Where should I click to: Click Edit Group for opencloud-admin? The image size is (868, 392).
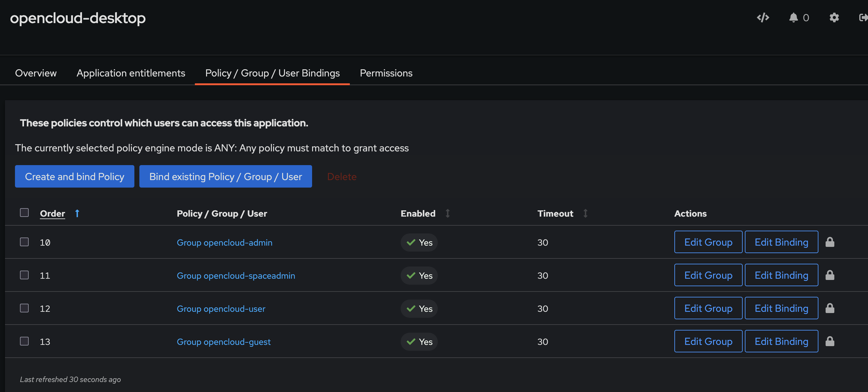[708, 242]
